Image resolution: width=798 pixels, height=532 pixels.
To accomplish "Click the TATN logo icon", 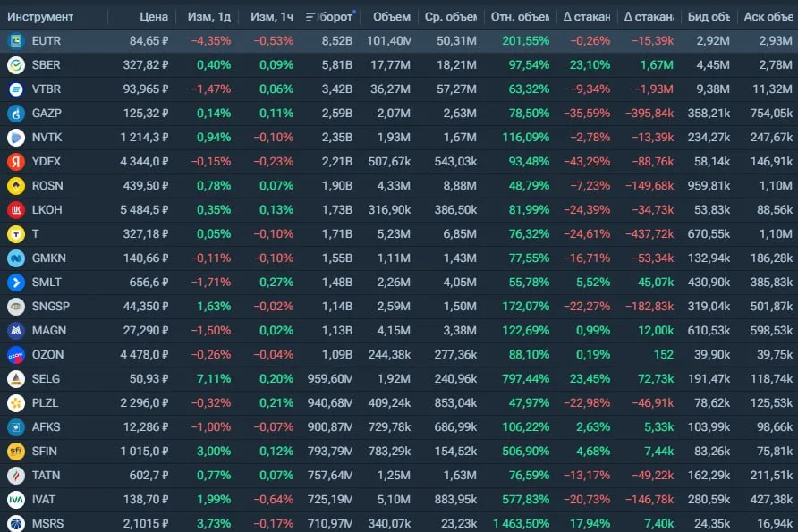I will [16, 476].
